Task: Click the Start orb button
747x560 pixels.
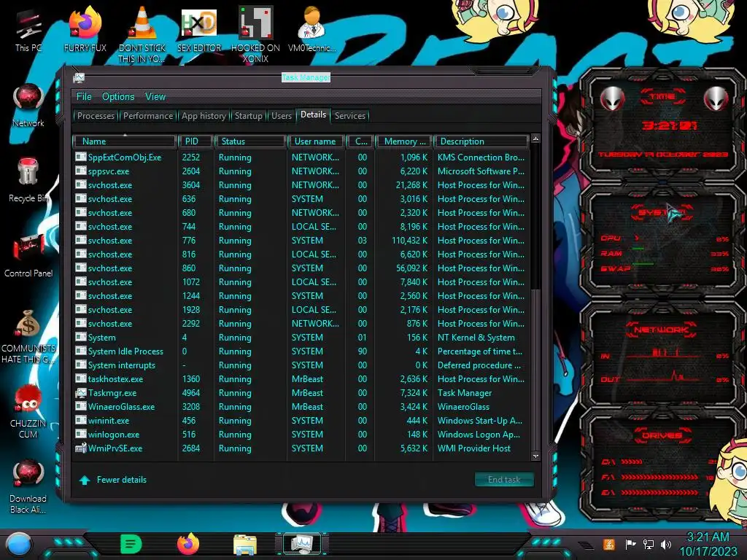Action: pos(18,545)
